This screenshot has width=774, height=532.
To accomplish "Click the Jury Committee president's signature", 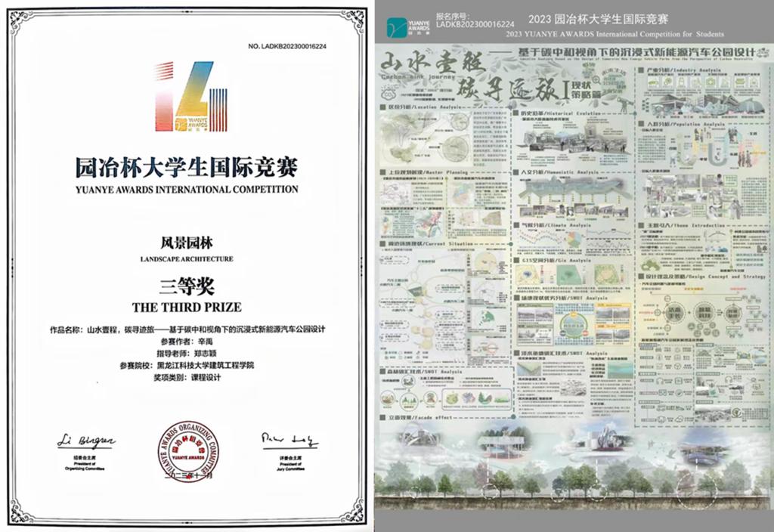I will point(289,438).
